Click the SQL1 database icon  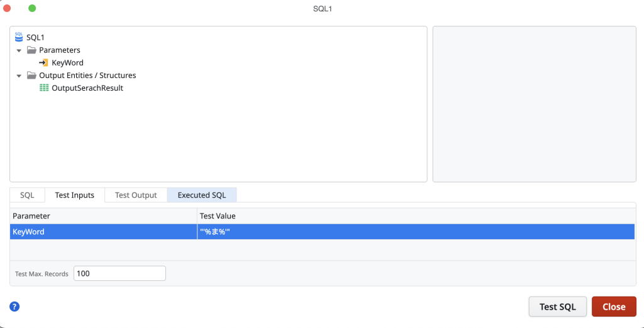pyautogui.click(x=18, y=37)
